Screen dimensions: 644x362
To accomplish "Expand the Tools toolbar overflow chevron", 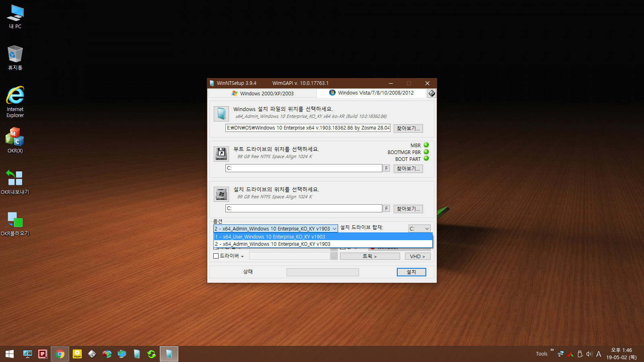I will 552,350.
